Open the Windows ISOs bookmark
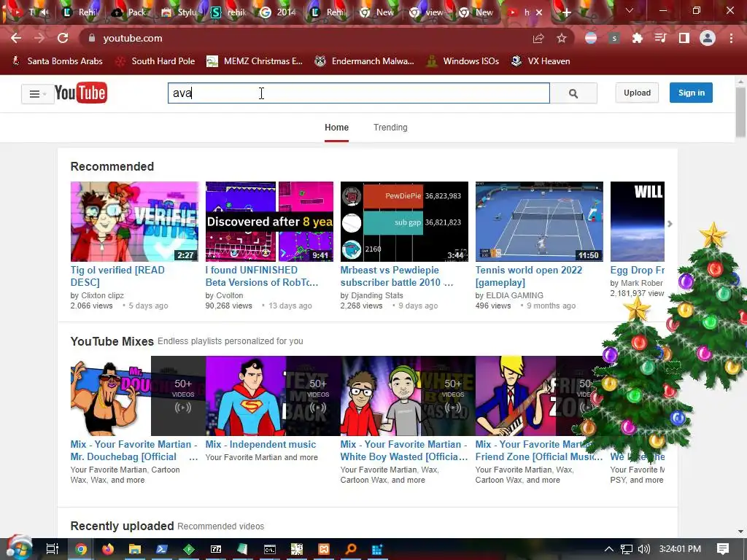 pos(462,61)
